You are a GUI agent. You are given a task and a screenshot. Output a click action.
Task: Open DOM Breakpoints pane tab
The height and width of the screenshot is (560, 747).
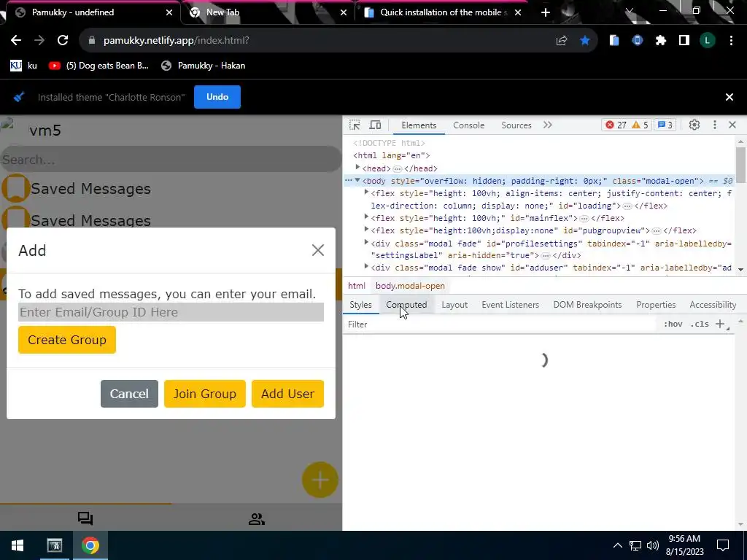(587, 305)
